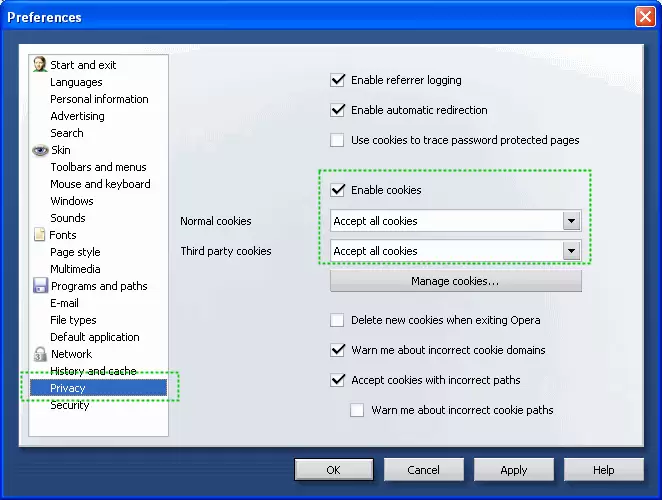The height and width of the screenshot is (500, 662).
Task: Enable Warn me about incorrect cookie paths
Action: [358, 410]
